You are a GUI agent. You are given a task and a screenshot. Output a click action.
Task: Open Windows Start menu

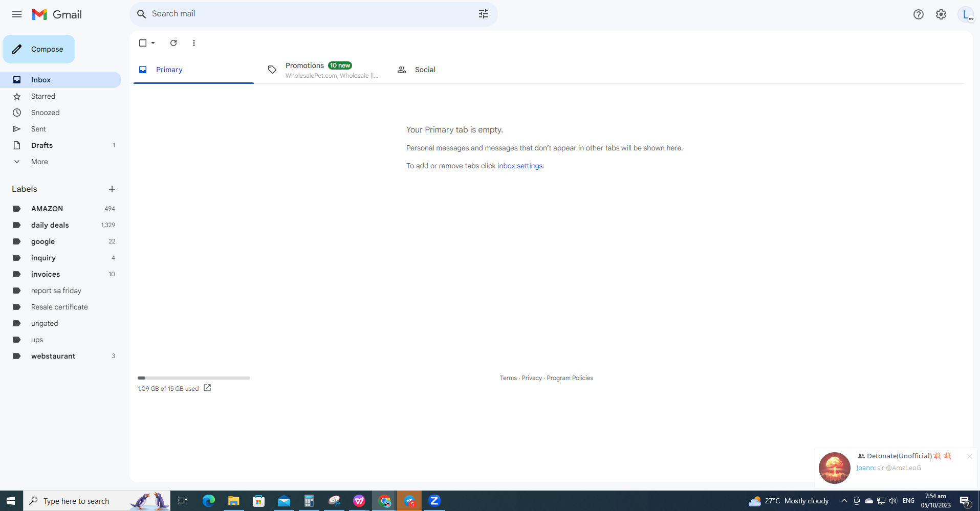[x=11, y=501]
